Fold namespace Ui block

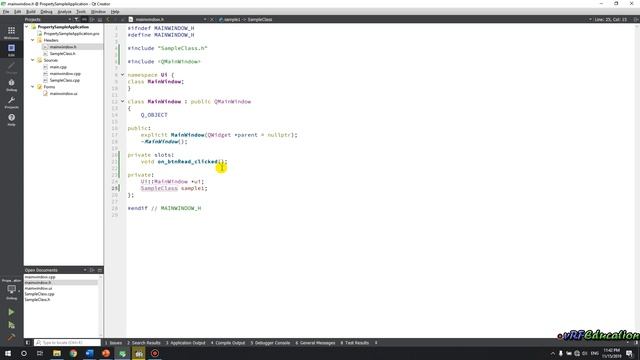122,75
